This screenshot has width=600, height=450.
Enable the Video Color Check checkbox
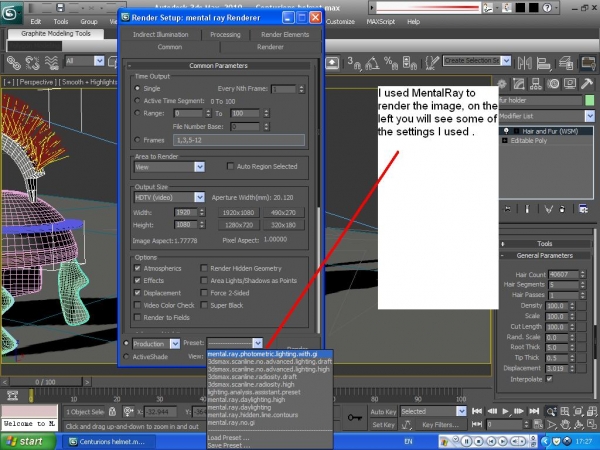tap(137, 305)
